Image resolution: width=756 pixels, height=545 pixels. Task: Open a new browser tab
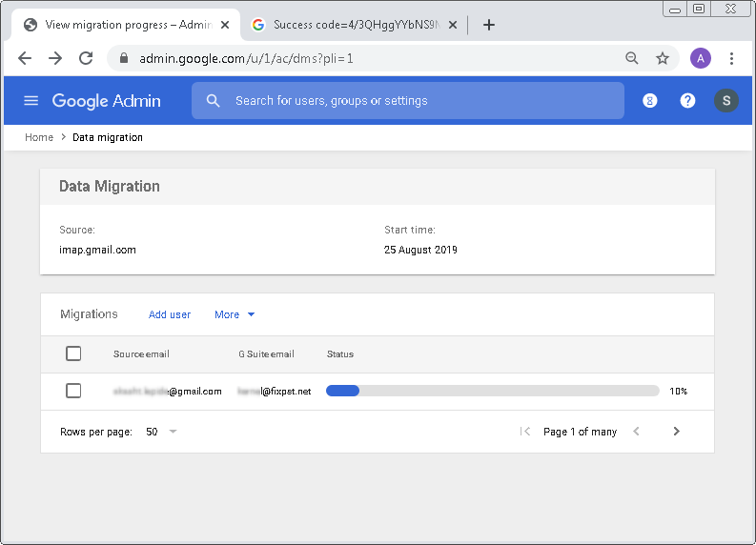489,25
